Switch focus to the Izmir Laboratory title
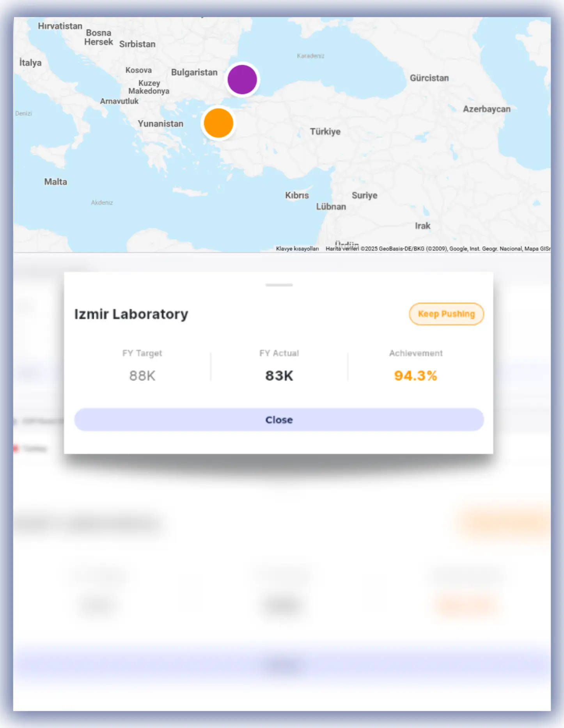 [131, 314]
